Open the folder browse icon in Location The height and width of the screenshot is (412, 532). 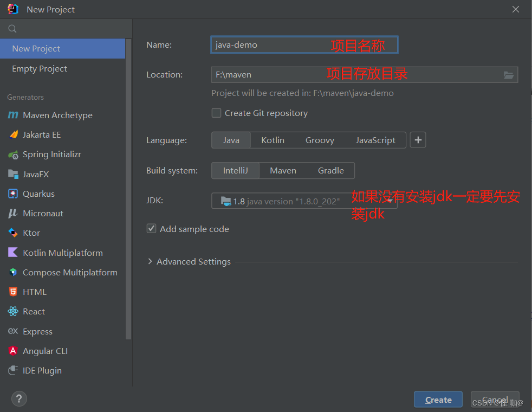pyautogui.click(x=508, y=75)
